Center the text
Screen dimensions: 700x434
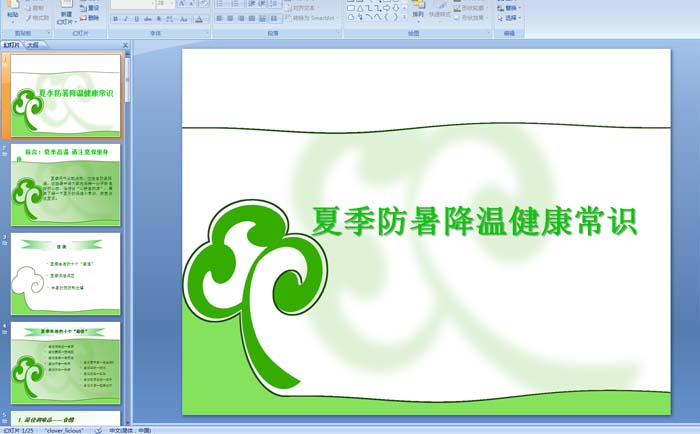230,19
